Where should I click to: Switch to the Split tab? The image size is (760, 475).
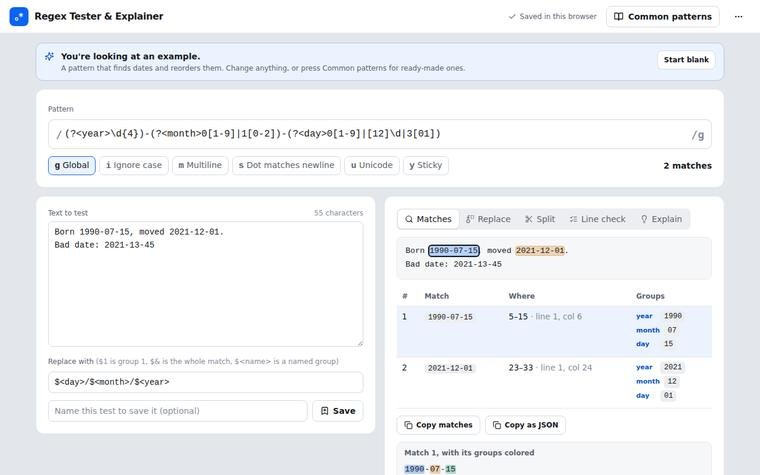click(x=540, y=219)
